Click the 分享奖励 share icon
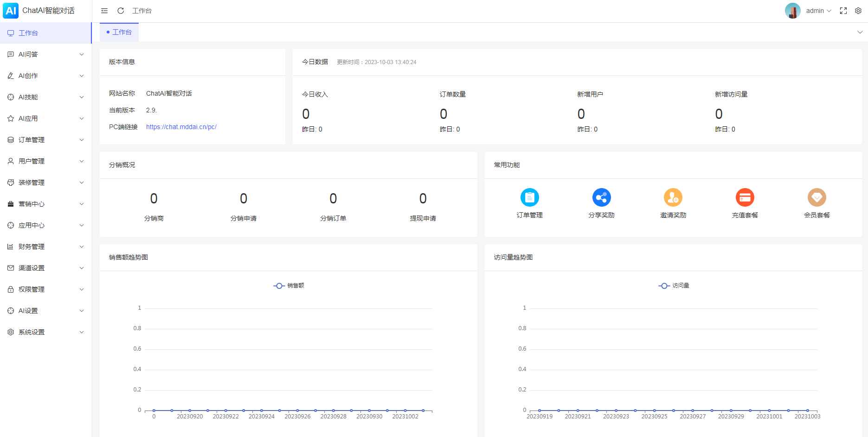This screenshot has width=868, height=437. pos(601,197)
